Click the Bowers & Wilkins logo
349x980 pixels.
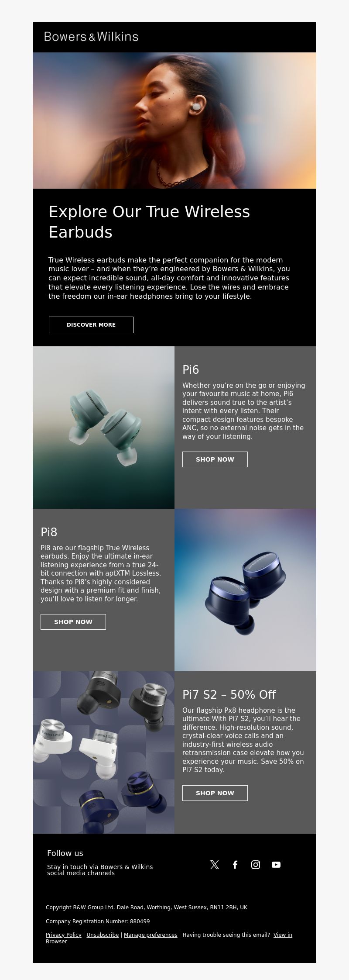point(91,37)
